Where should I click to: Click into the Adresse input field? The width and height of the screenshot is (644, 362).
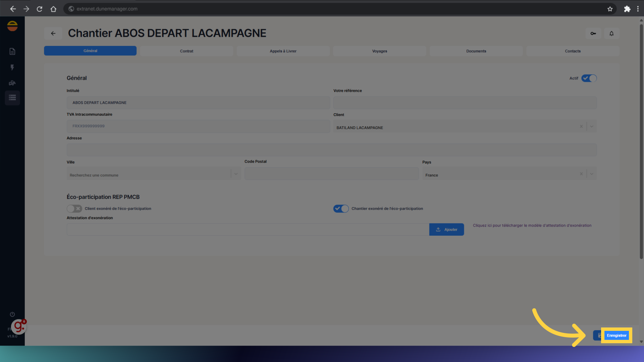331,150
